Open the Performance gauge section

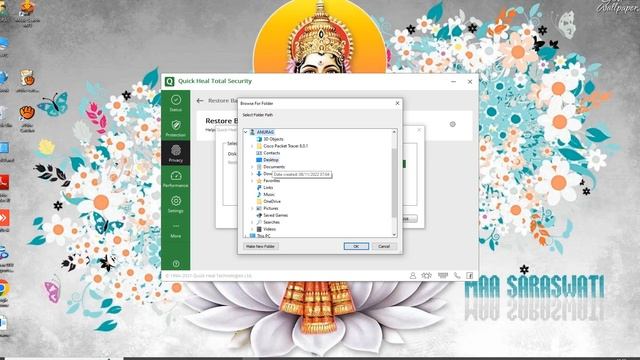(x=176, y=179)
